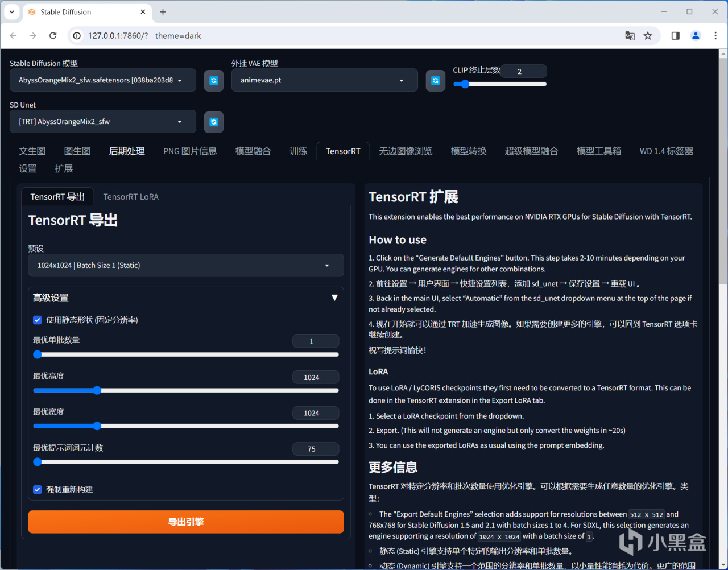Go to the 设置 tab

pyautogui.click(x=27, y=168)
